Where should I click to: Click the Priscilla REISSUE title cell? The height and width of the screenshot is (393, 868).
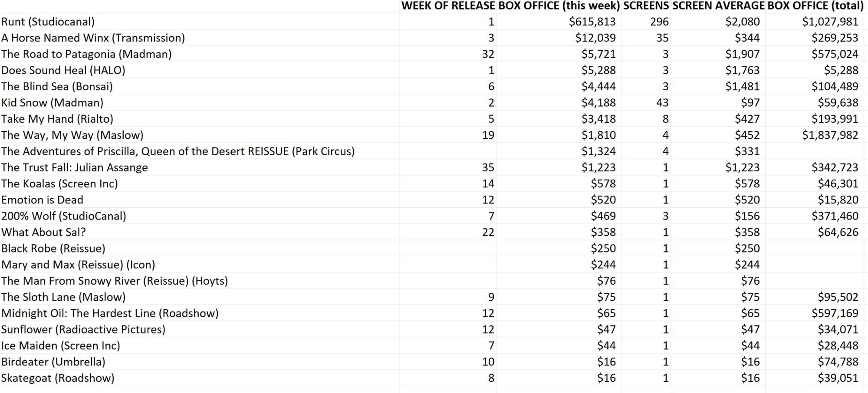coord(178,151)
